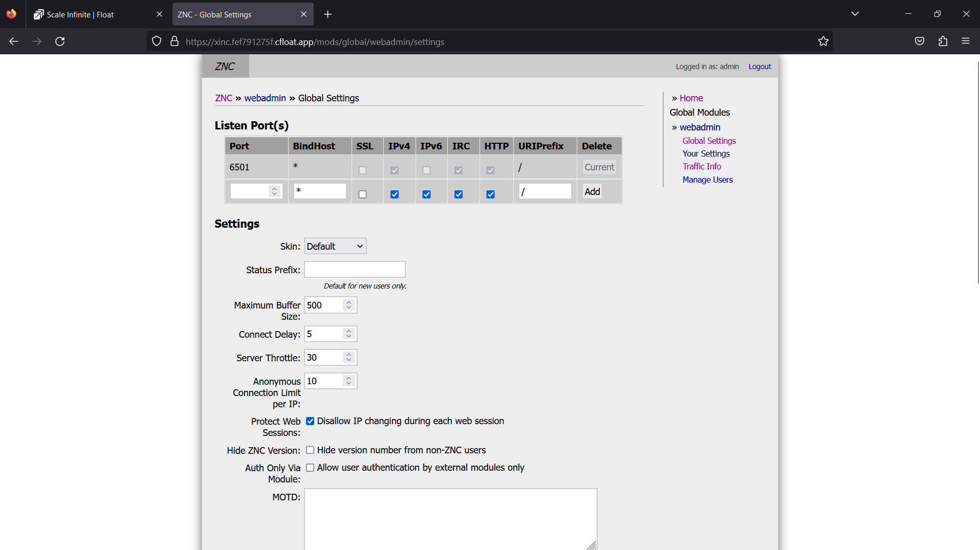Click the 6501 port cell

(256, 167)
